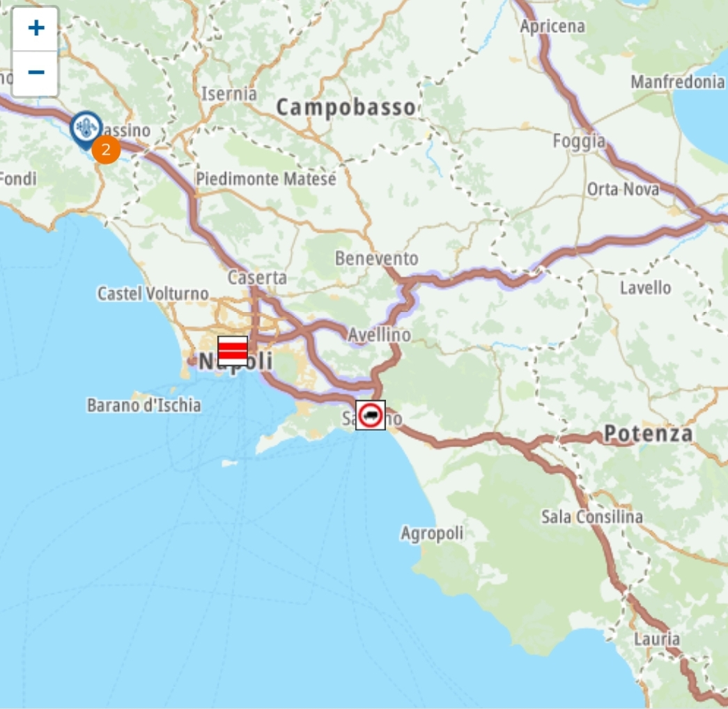Zoom in with the plus button
Image resolution: width=728 pixels, height=709 pixels.
click(36, 29)
